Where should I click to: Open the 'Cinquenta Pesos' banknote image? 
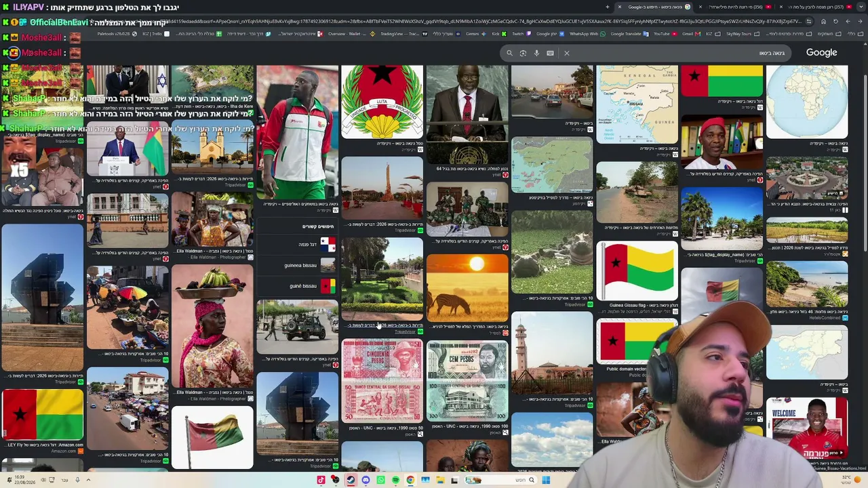pos(382,381)
